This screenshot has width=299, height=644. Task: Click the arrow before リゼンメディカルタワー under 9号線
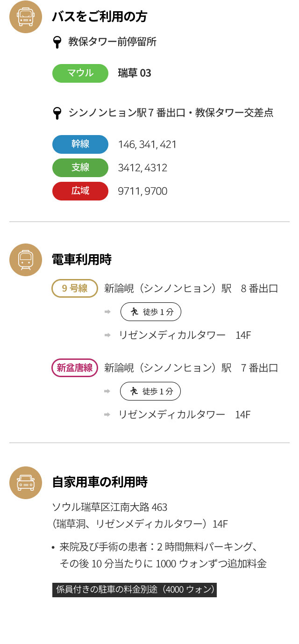point(107,335)
